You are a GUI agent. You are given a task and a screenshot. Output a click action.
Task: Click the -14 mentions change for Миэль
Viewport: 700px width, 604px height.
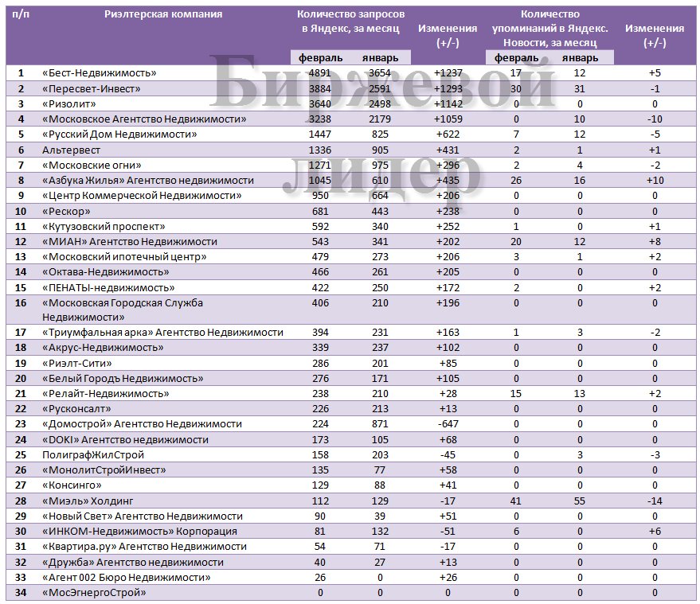pos(655,501)
